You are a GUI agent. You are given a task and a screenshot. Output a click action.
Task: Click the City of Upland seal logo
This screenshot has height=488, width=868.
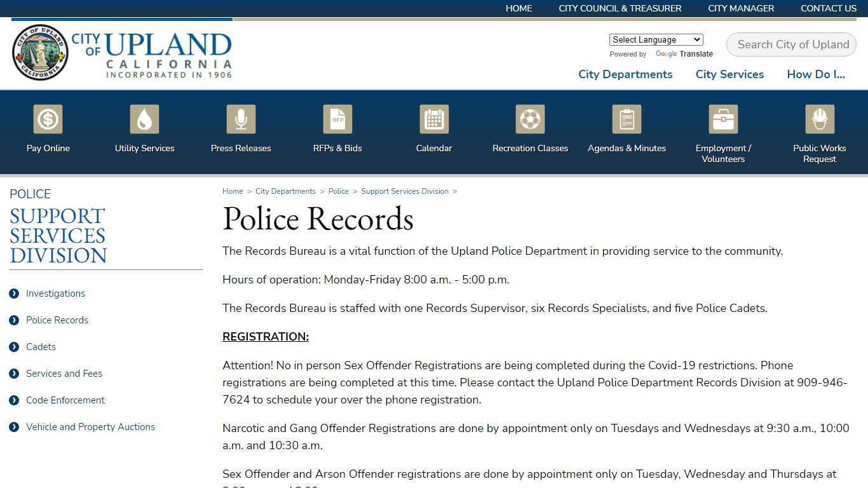coord(40,52)
